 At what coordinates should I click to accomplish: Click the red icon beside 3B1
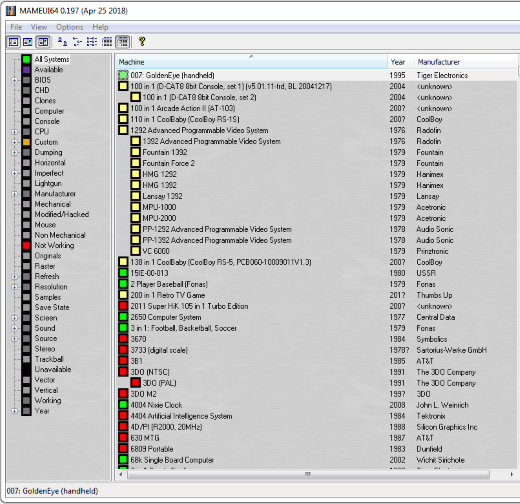pyautogui.click(x=123, y=361)
